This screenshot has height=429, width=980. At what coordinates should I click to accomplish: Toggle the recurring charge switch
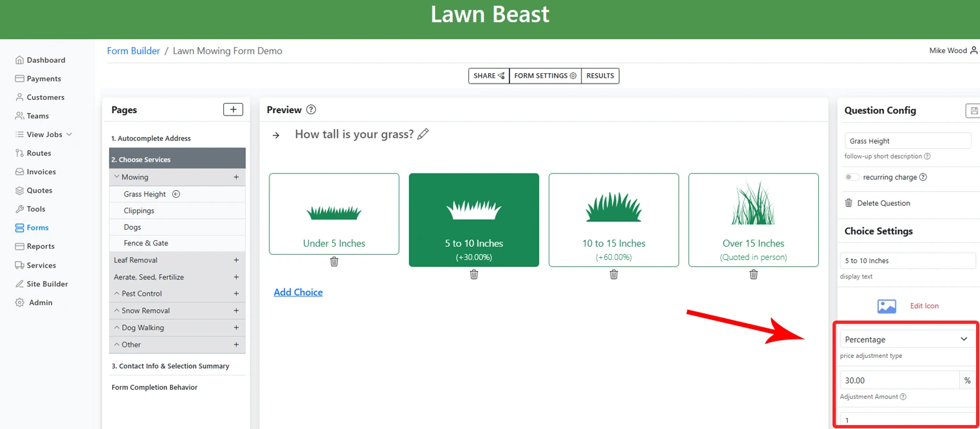click(851, 178)
